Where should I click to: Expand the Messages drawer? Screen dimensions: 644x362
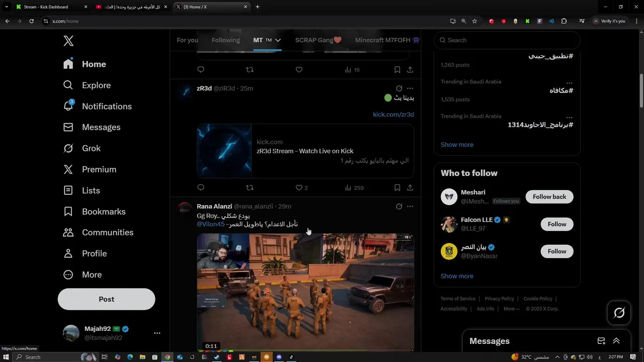point(616,341)
